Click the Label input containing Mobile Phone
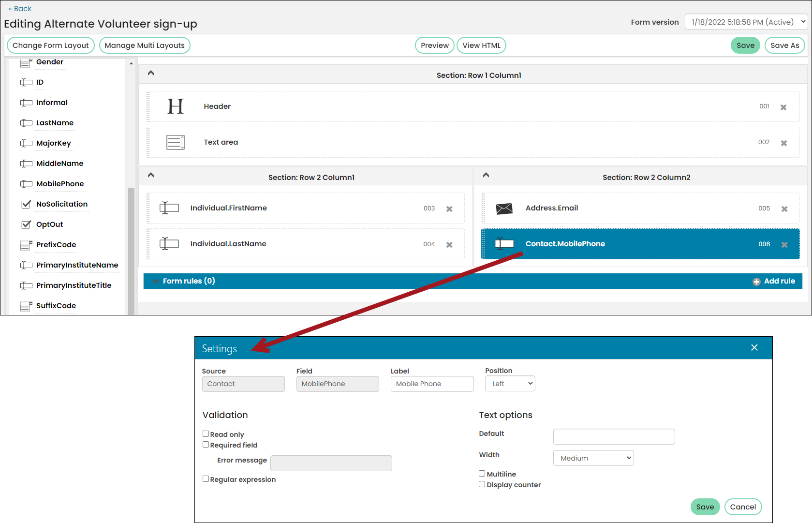The width and height of the screenshot is (812, 523). pyautogui.click(x=432, y=384)
